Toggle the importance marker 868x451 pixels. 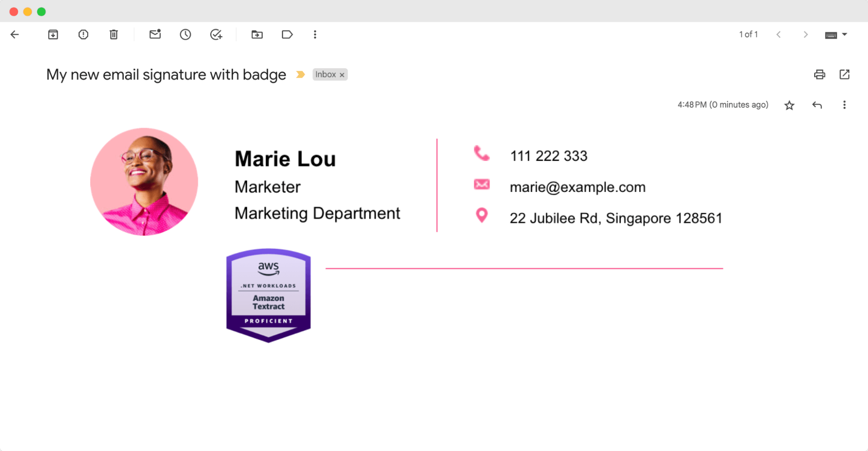[300, 74]
